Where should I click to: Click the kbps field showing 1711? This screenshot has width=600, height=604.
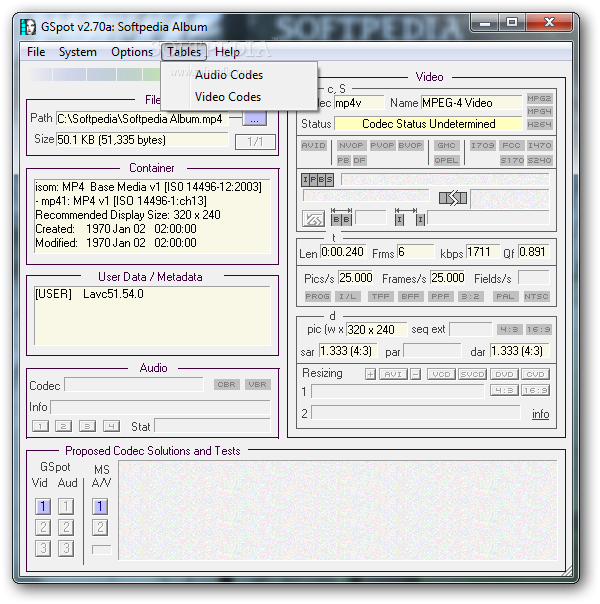click(x=483, y=252)
